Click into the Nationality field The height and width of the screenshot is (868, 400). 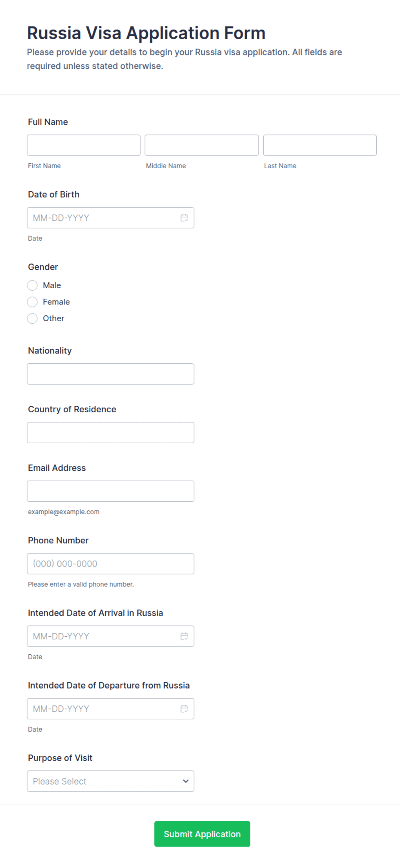[x=111, y=374]
